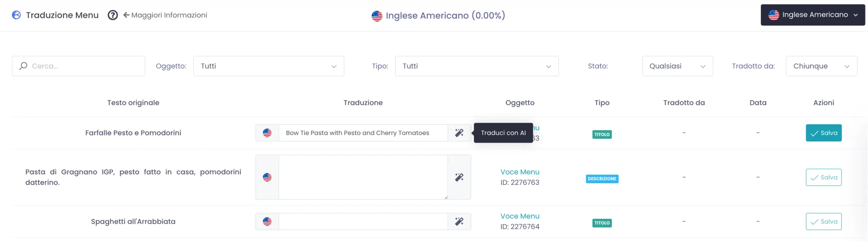
Task: Save the Farfalle Pesto e Pomodorini translation
Action: [823, 133]
